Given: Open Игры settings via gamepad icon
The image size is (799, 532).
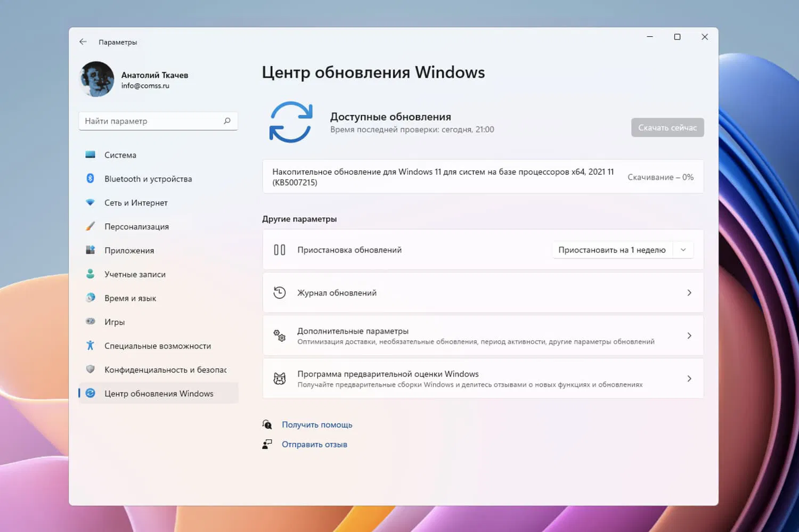Looking at the screenshot, I should (x=91, y=322).
